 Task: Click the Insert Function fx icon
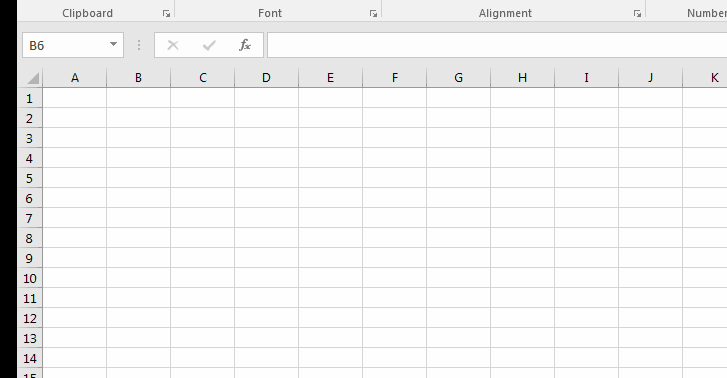[245, 45]
